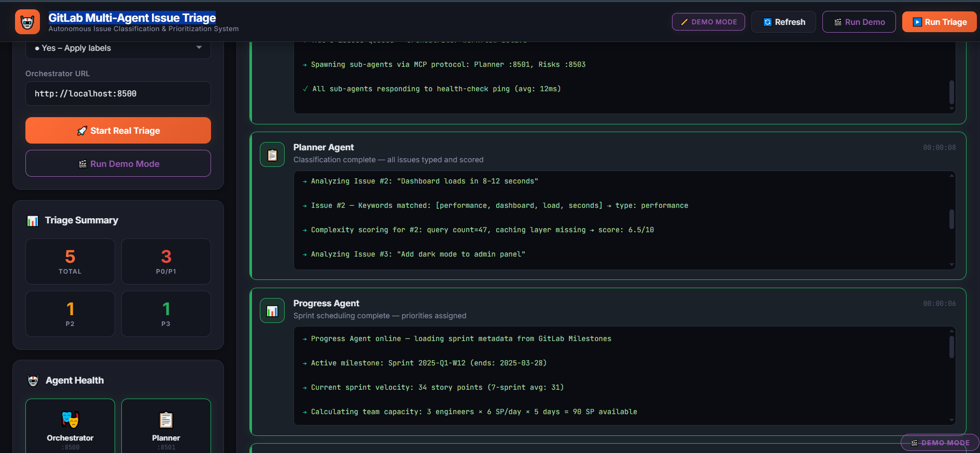980x453 pixels.
Task: Click the 00:00:06 Progress timestamp
Action: pos(939,304)
